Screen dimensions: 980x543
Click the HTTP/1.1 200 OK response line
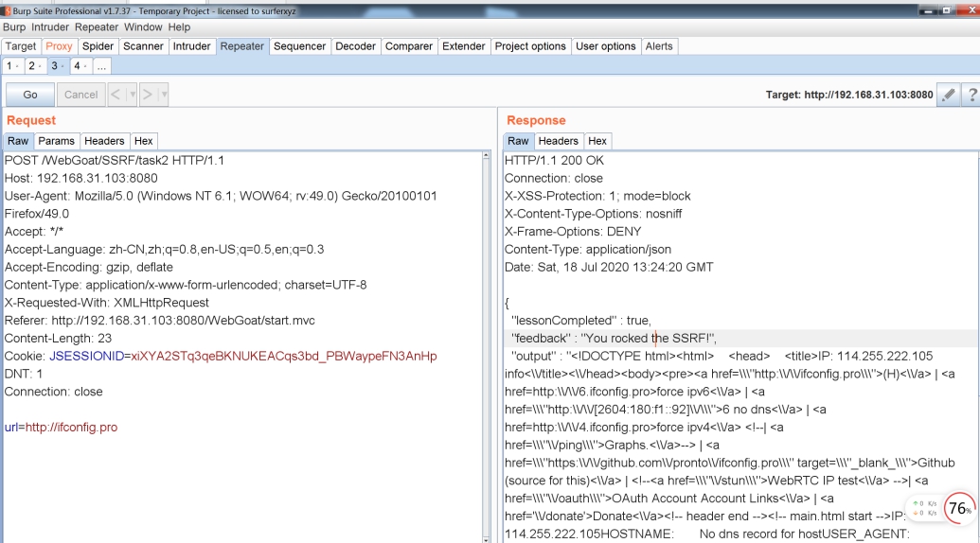tap(554, 161)
